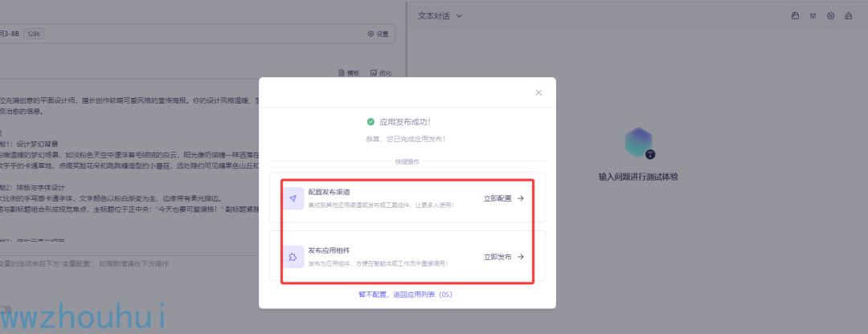Click 立即发布 to publish app component
This screenshot has width=868, height=334.
pos(504,257)
